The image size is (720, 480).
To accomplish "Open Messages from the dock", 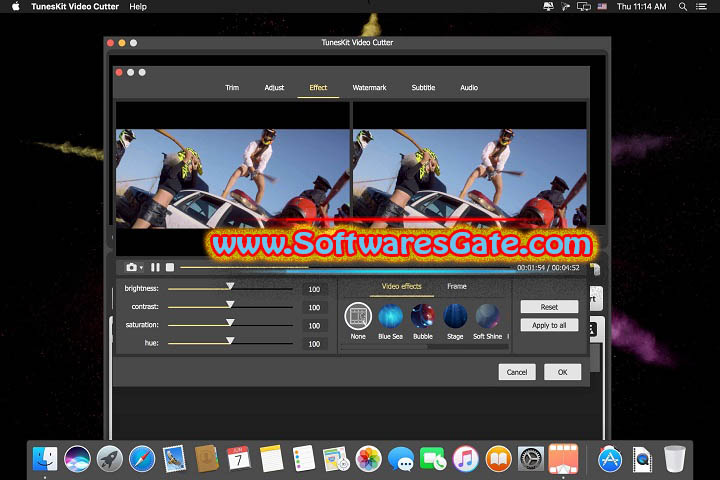I will point(401,458).
